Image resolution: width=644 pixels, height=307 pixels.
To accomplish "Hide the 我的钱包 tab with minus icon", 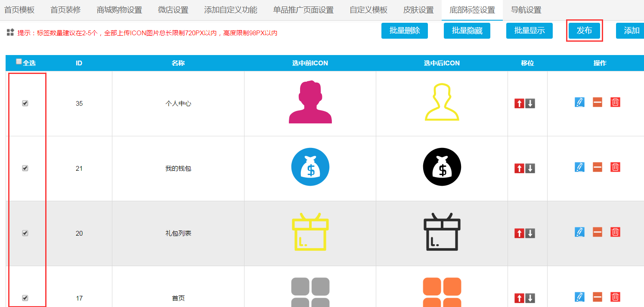I will [598, 167].
